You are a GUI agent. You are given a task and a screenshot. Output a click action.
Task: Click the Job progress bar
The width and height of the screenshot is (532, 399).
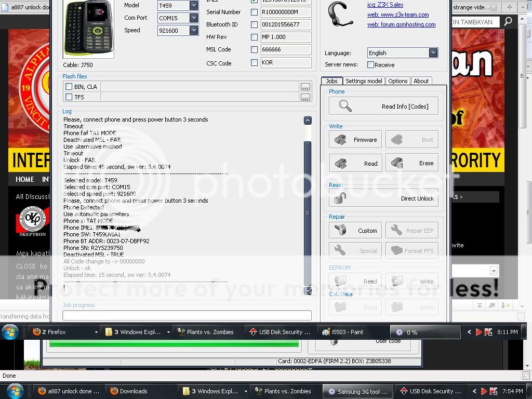click(x=187, y=315)
